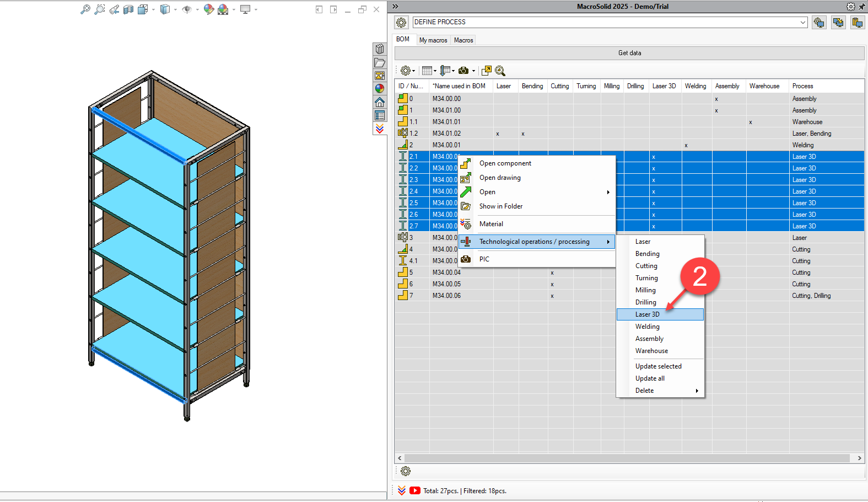Open the View Palette task pane tab
Image resolution: width=868 pixels, height=502 pixels.
point(380,76)
